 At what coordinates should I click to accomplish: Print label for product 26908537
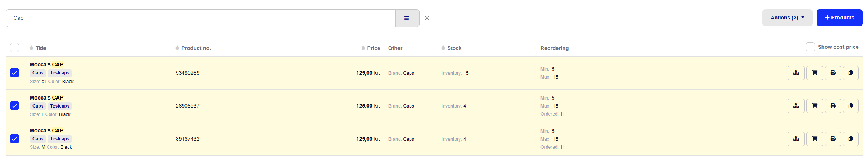[833, 106]
